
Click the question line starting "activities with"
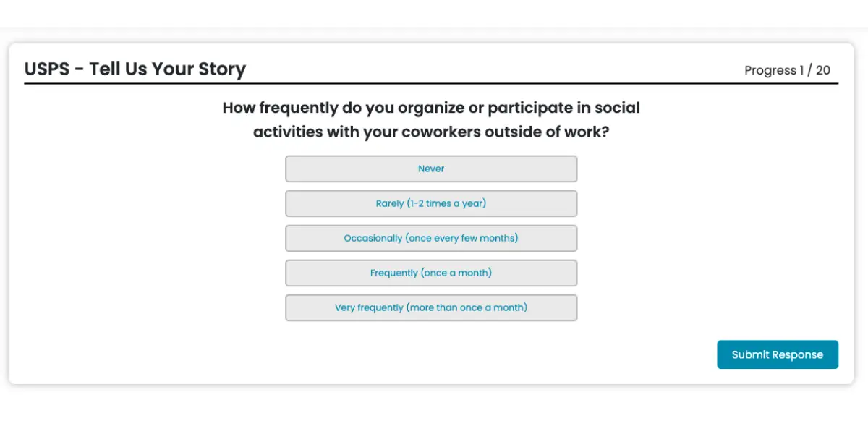click(x=431, y=132)
